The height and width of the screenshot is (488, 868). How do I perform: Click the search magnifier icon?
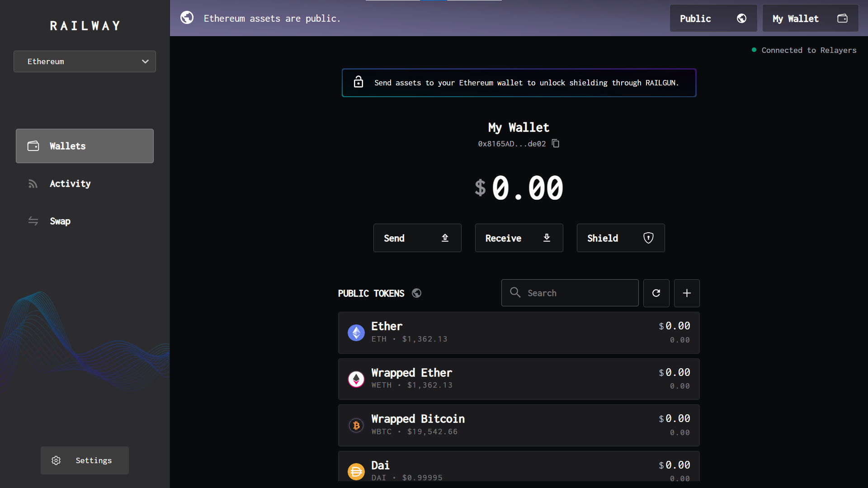click(x=515, y=292)
